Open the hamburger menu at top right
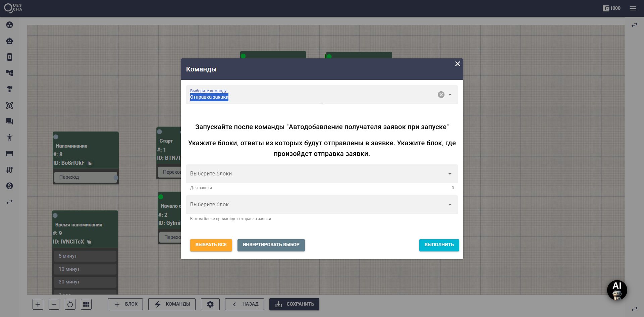Image resolution: width=644 pixels, height=317 pixels. click(x=633, y=8)
